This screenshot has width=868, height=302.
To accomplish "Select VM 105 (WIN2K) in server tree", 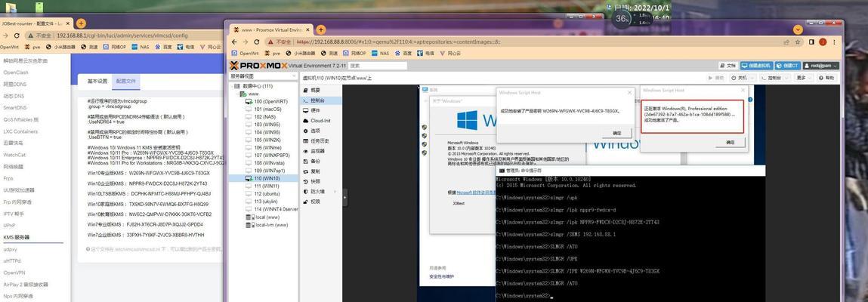I will pyautogui.click(x=262, y=140).
